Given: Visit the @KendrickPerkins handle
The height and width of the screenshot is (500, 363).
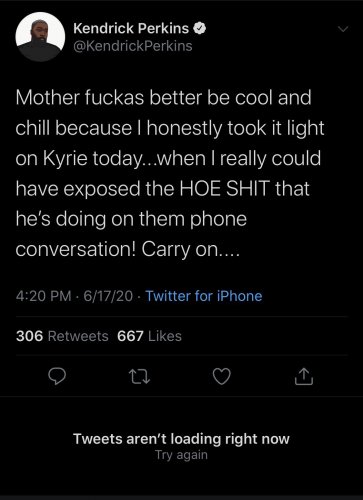Looking at the screenshot, I should pyautogui.click(x=133, y=46).
